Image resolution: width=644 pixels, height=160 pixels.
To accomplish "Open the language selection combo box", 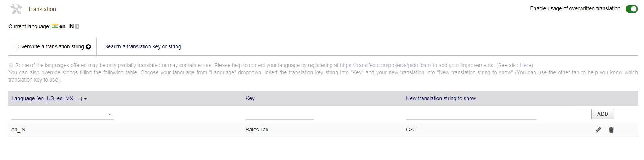I will click(62, 114).
